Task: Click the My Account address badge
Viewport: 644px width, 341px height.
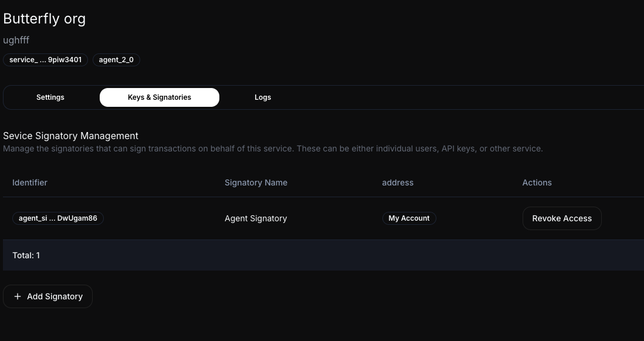Action: pos(409,218)
